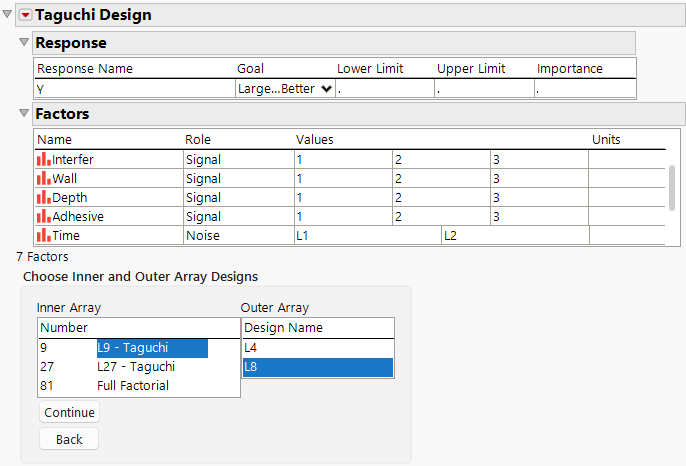686x466 pixels.
Task: Edit Interfer third value 3
Action: pyautogui.click(x=539, y=159)
